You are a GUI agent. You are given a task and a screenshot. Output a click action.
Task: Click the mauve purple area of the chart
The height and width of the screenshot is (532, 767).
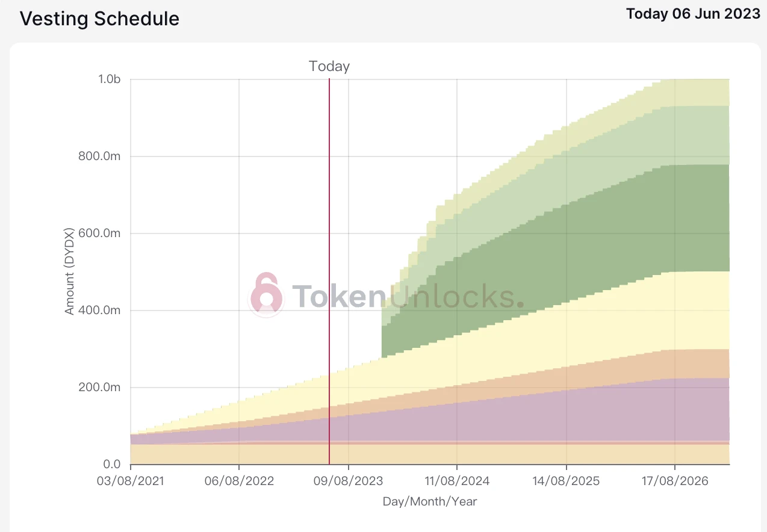click(x=542, y=415)
